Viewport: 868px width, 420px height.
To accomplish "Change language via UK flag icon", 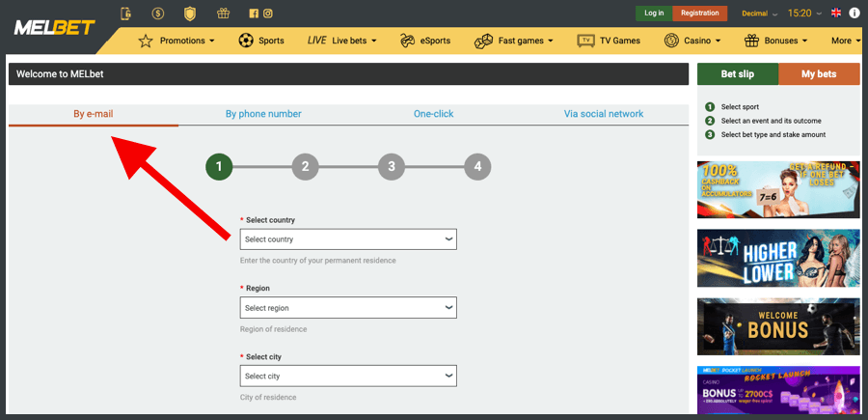I will tap(835, 14).
